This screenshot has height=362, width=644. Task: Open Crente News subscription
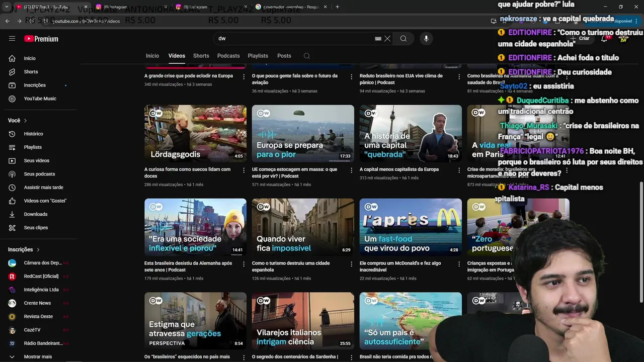coord(38,303)
